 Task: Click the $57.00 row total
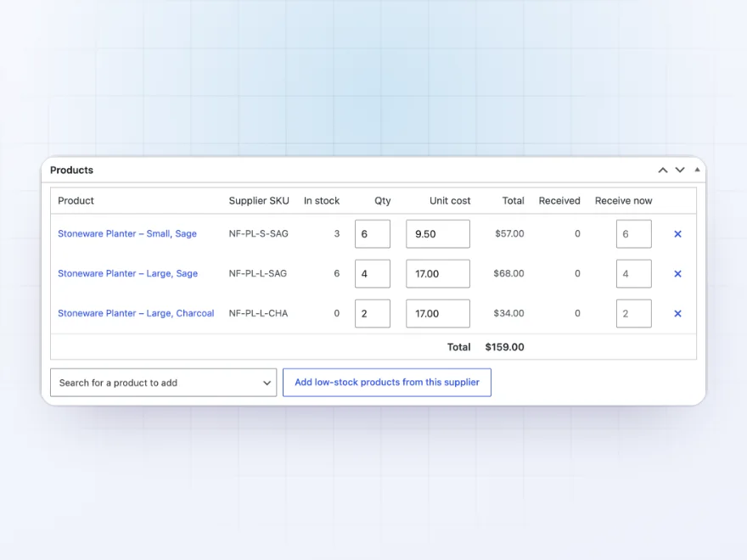pos(509,234)
